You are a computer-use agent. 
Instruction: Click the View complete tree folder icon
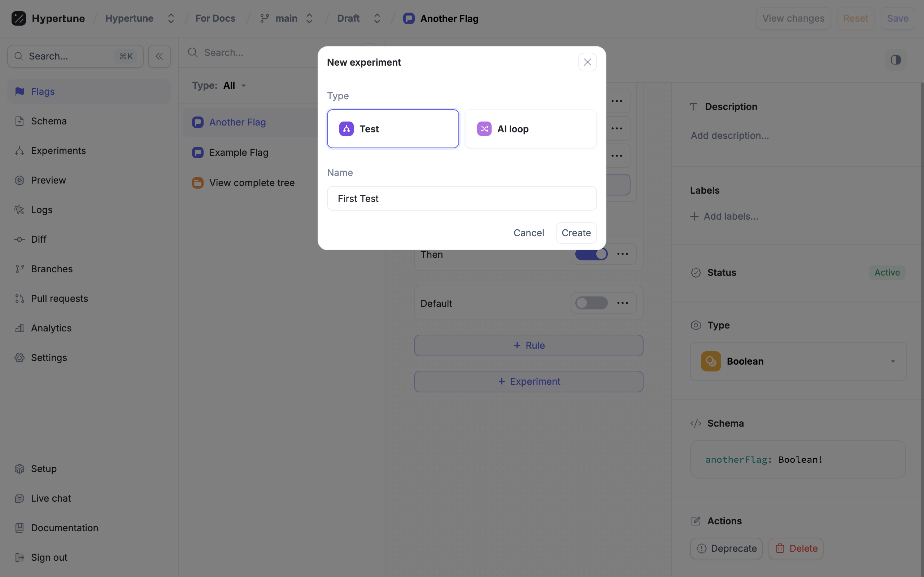click(198, 183)
